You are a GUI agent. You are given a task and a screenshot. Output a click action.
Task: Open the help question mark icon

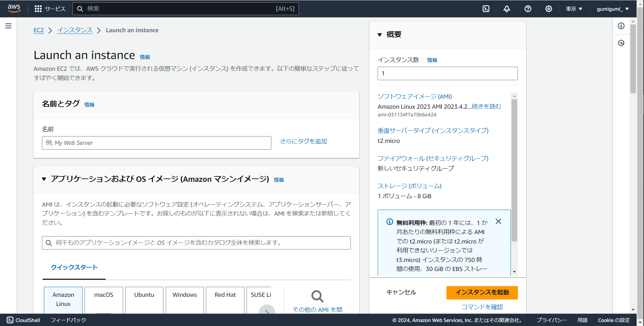[x=528, y=8]
